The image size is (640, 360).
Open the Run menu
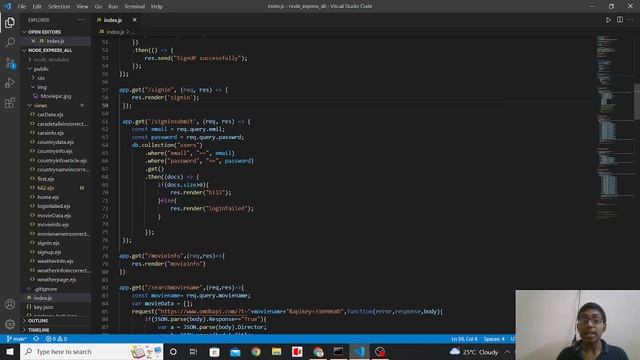[113, 7]
